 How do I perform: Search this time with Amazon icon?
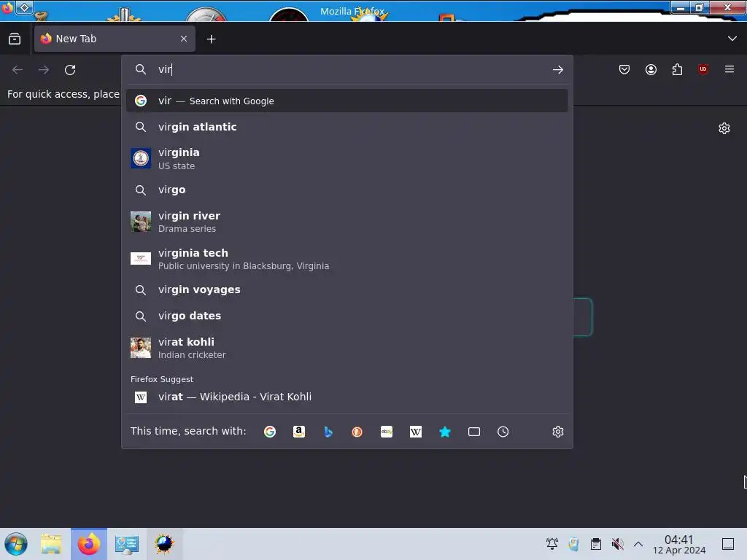tap(298, 432)
